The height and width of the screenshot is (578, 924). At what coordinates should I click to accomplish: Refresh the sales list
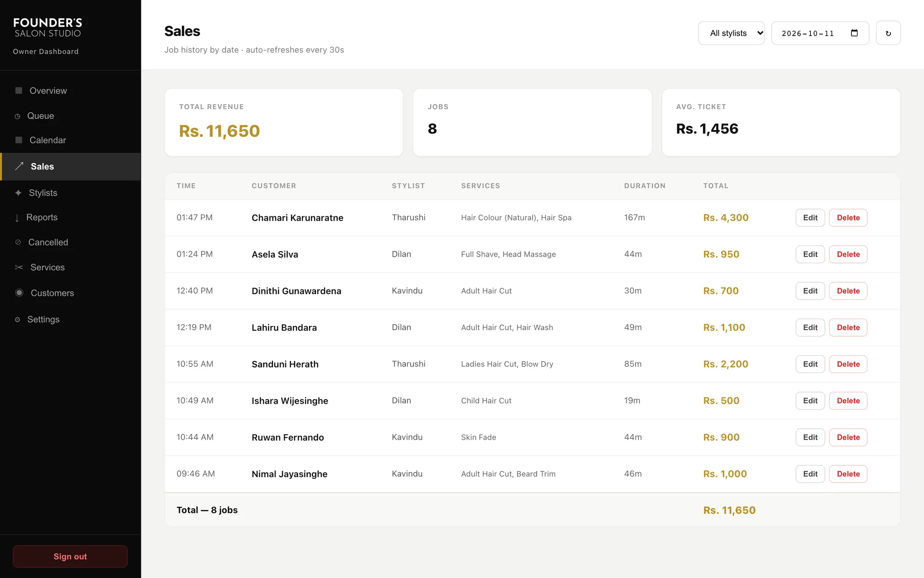coord(888,33)
